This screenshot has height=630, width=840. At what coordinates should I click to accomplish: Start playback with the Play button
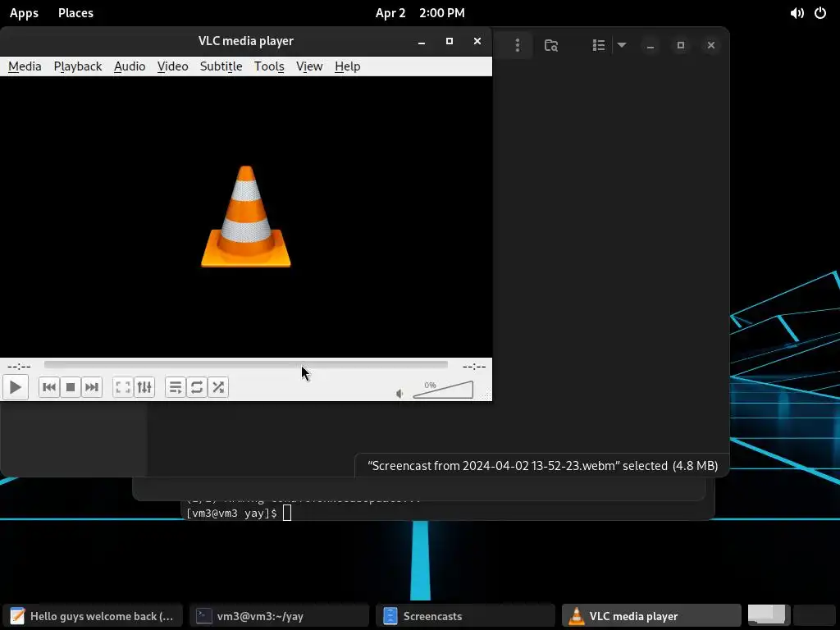pos(15,387)
